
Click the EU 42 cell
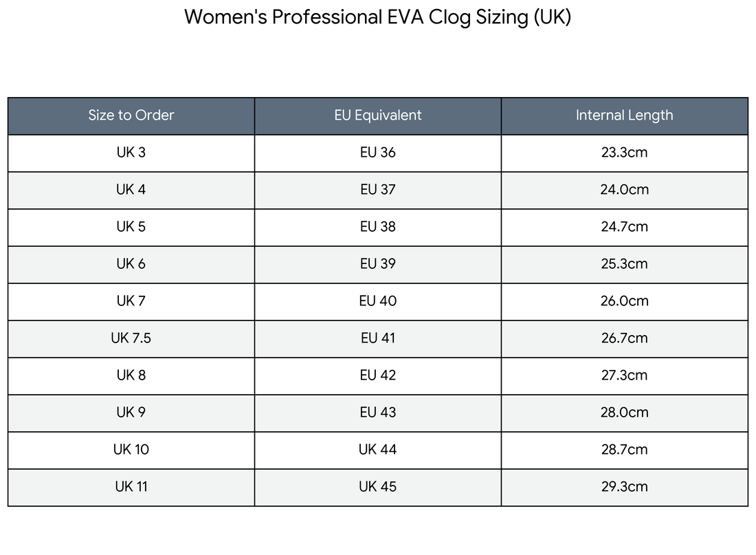point(378,376)
